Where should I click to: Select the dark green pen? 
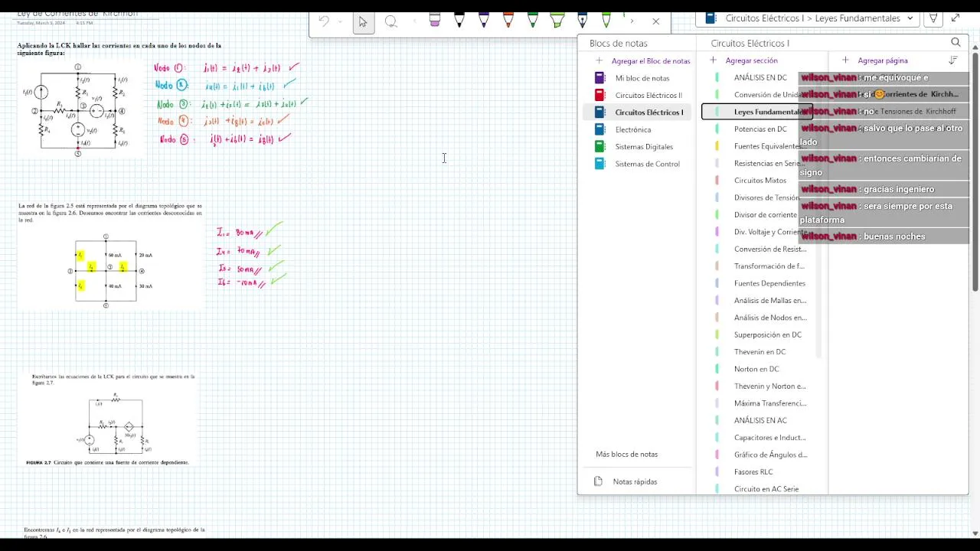pyautogui.click(x=533, y=21)
